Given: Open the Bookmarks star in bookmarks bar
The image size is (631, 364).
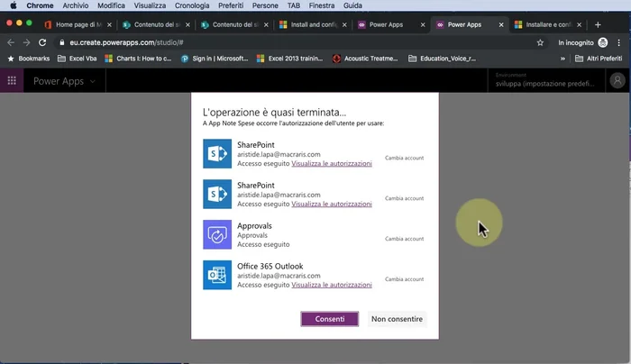Looking at the screenshot, I should pos(29,59).
